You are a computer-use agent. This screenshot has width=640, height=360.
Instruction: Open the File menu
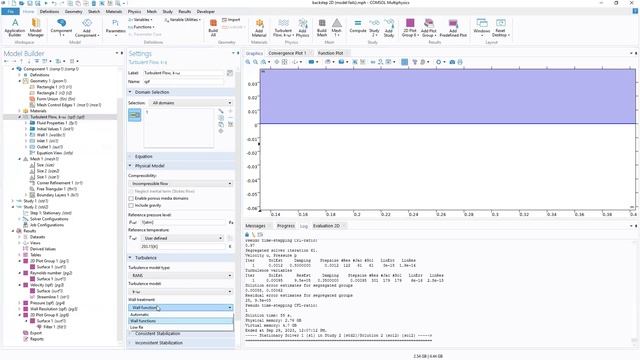pos(11,11)
